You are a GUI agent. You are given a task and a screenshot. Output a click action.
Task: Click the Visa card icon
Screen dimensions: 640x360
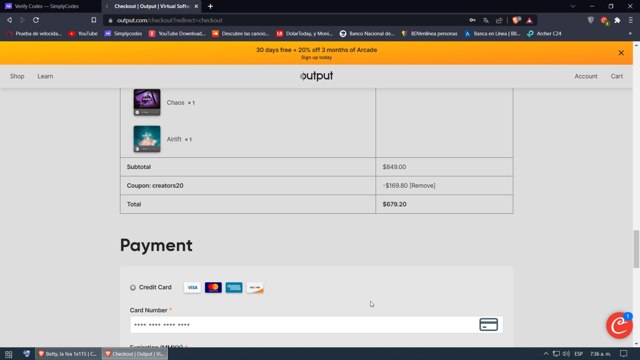(x=192, y=287)
